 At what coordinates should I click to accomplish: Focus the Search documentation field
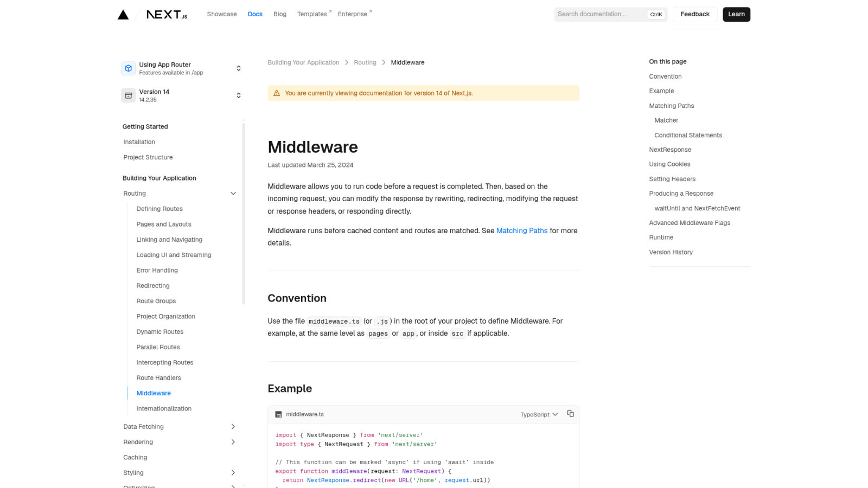click(610, 14)
